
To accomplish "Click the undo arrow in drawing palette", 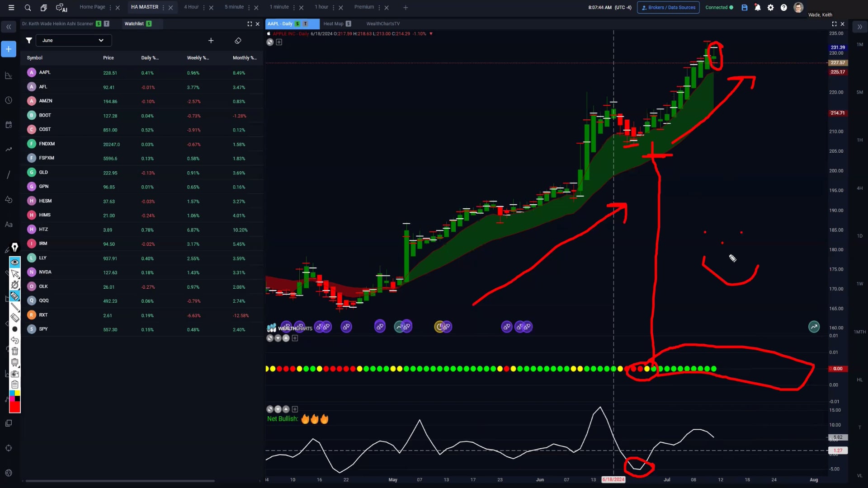I will [x=15, y=340].
